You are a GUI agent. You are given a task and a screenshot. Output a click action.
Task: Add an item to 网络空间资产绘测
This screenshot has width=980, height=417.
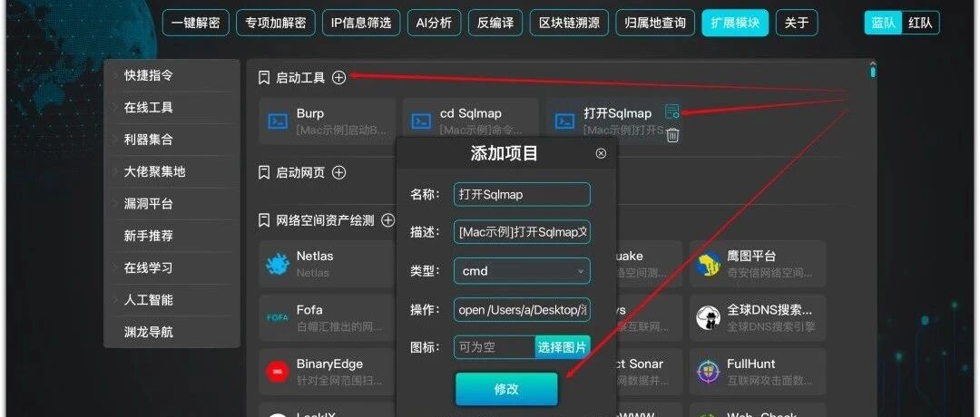388,220
